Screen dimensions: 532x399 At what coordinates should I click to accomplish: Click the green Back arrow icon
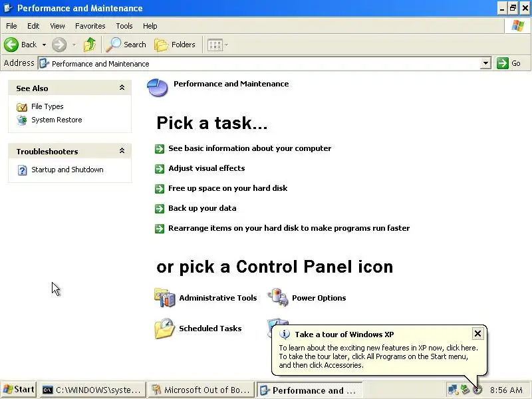click(11, 45)
